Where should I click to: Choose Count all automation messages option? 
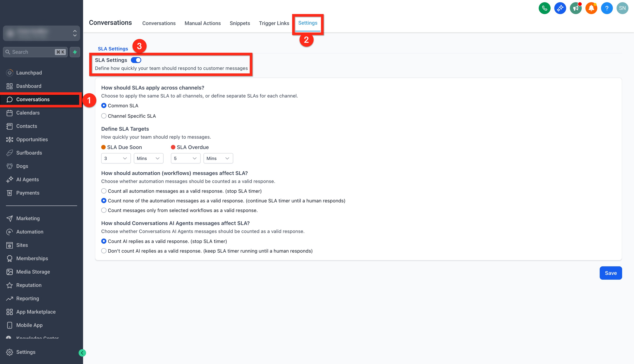tap(104, 191)
